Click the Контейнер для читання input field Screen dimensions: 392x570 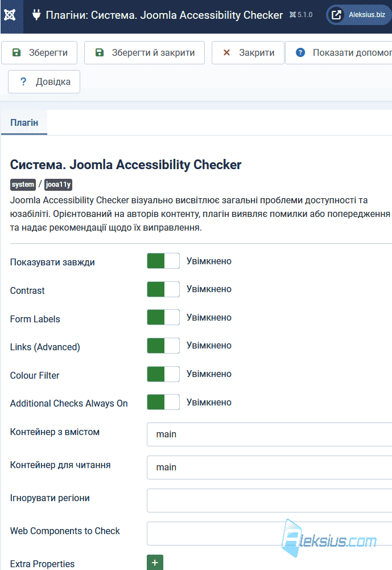click(269, 468)
